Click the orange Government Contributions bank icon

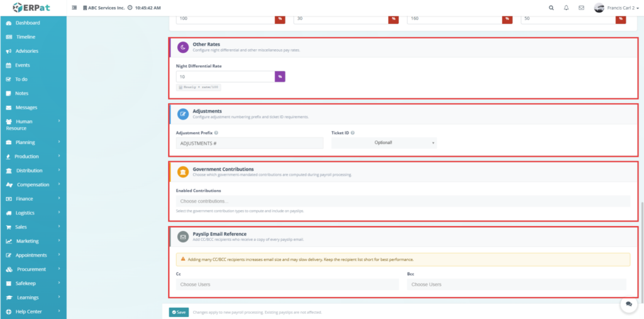coord(183,172)
